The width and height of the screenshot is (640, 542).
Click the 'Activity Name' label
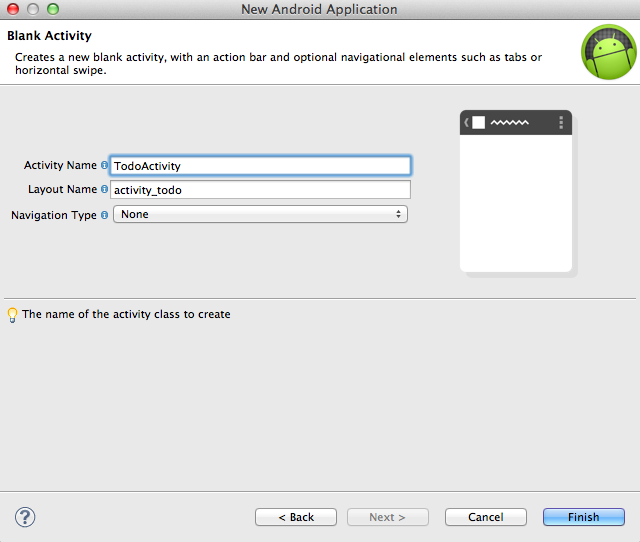pos(60,165)
